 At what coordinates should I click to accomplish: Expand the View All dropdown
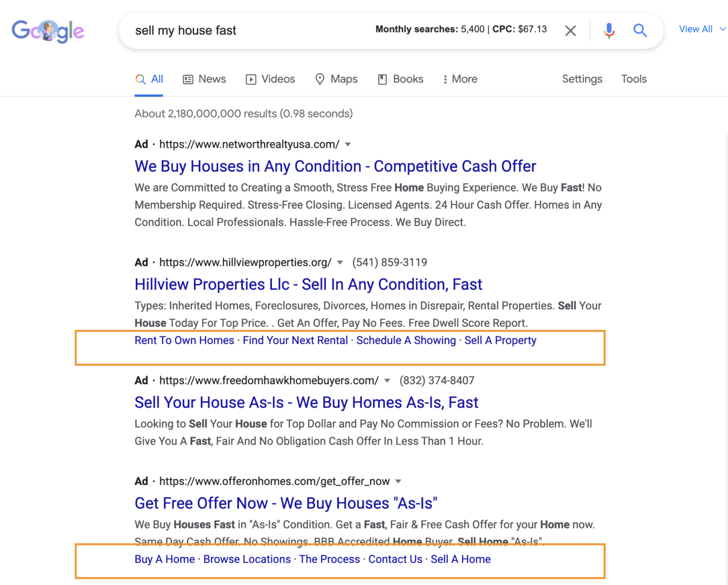[x=702, y=29]
